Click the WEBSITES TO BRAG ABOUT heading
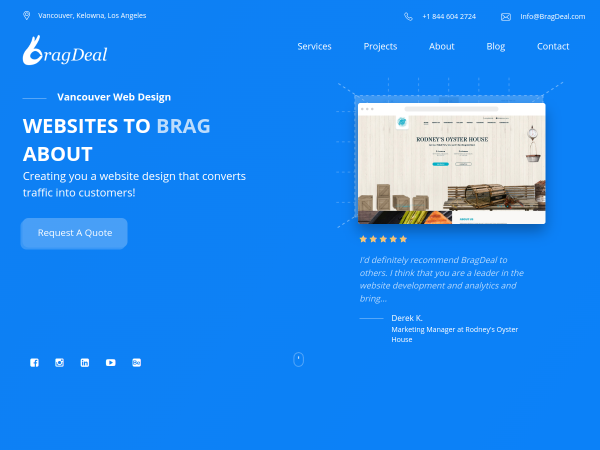600x450 pixels. 116,140
